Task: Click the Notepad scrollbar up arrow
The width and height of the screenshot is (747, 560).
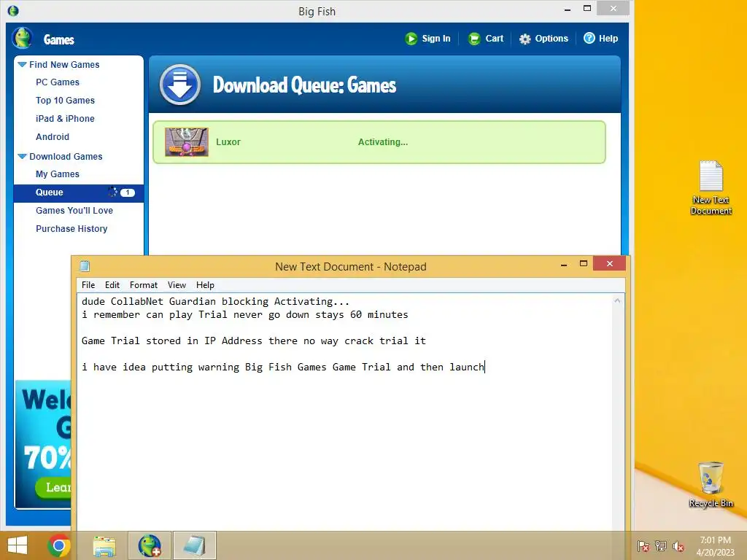Action: point(617,300)
